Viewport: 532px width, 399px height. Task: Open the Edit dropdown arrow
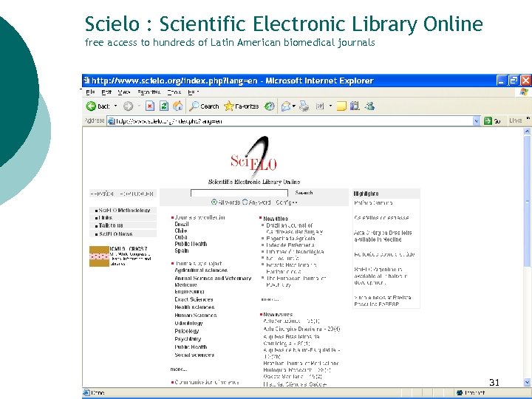(x=330, y=106)
